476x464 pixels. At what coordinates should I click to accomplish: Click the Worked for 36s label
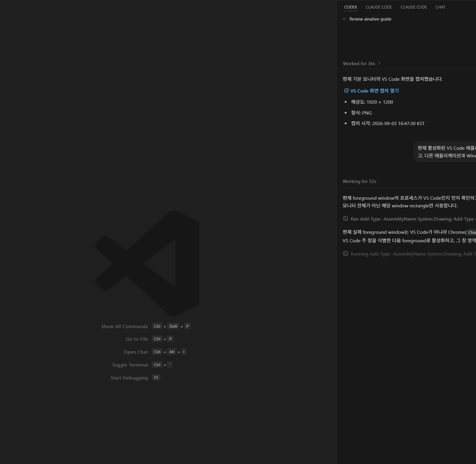359,63
